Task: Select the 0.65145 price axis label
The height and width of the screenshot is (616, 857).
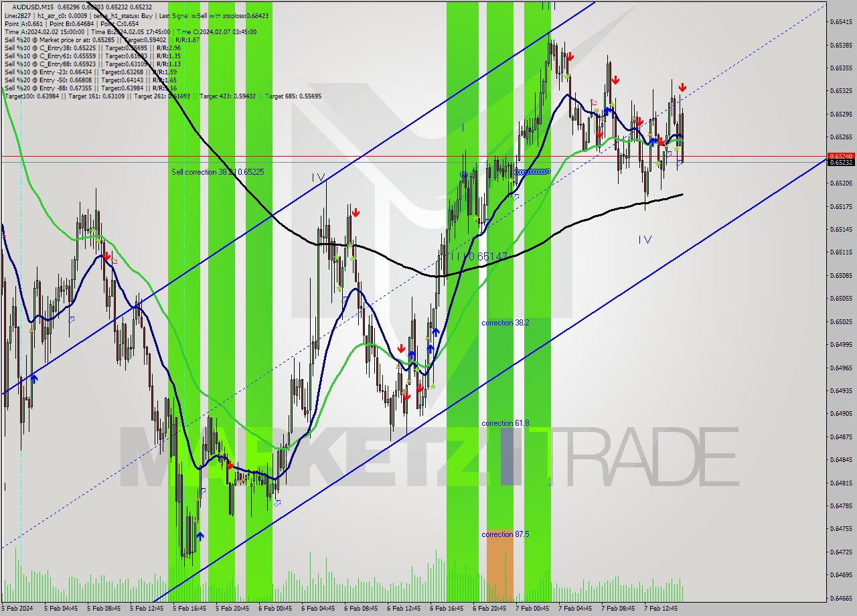Action: pos(842,229)
